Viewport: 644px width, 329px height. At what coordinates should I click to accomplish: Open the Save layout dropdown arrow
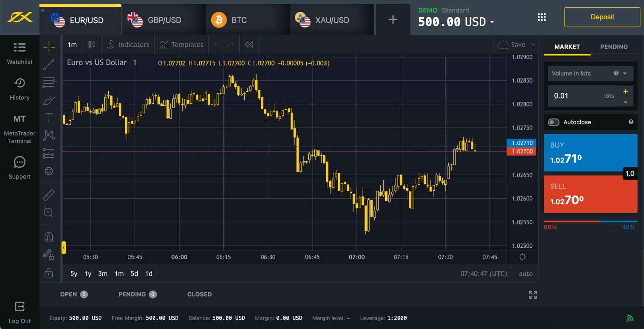tap(533, 45)
